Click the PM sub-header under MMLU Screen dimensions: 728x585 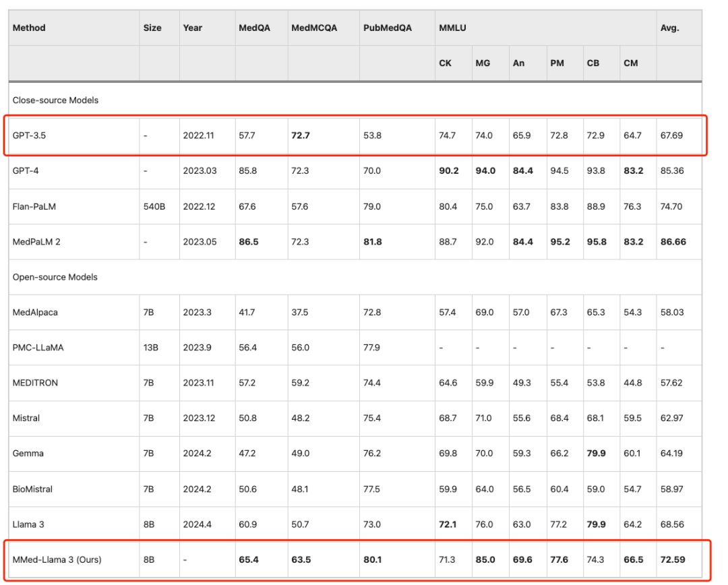coord(557,63)
